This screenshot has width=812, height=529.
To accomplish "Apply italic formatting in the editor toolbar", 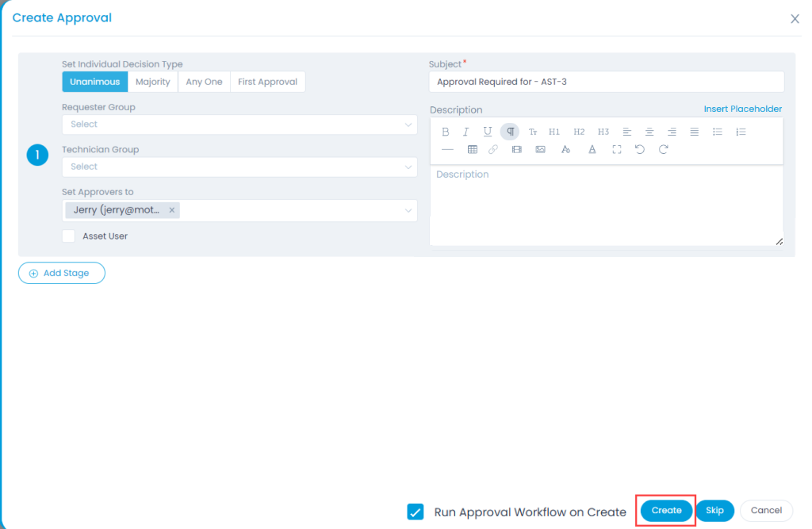I will (466, 132).
